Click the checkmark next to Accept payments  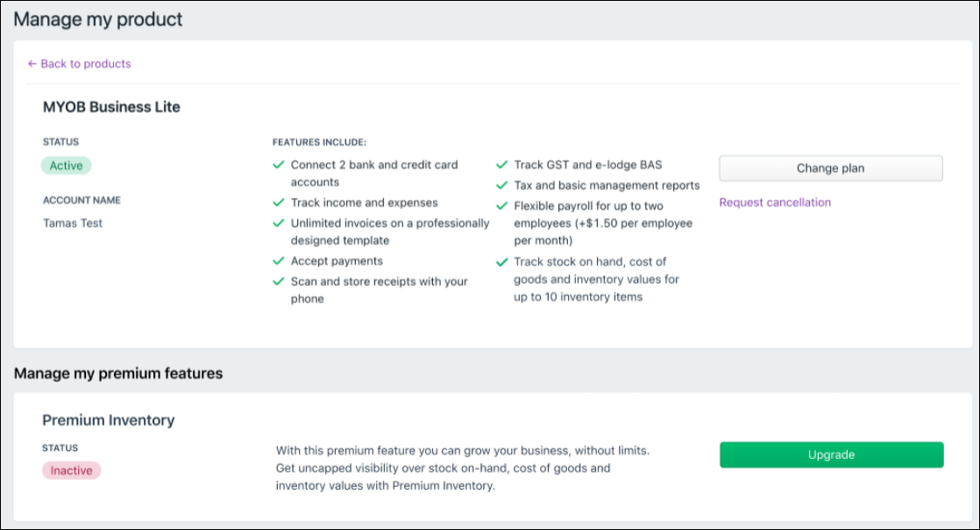[x=279, y=261]
